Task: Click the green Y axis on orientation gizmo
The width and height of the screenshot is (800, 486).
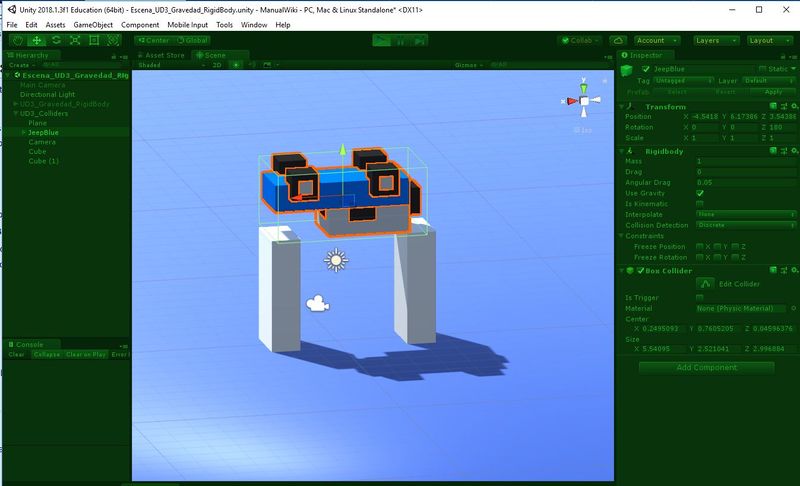Action: (x=584, y=88)
